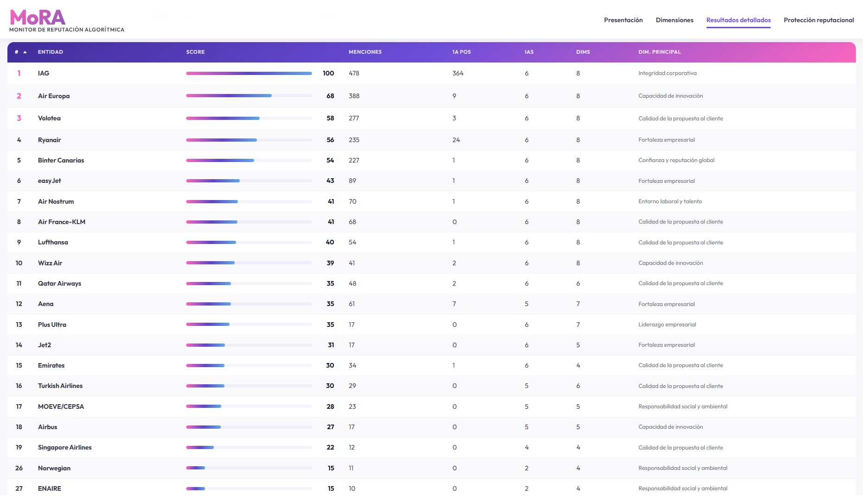Sort table by DIM. PRINCIPAL header
This screenshot has width=868, height=500.
(660, 52)
